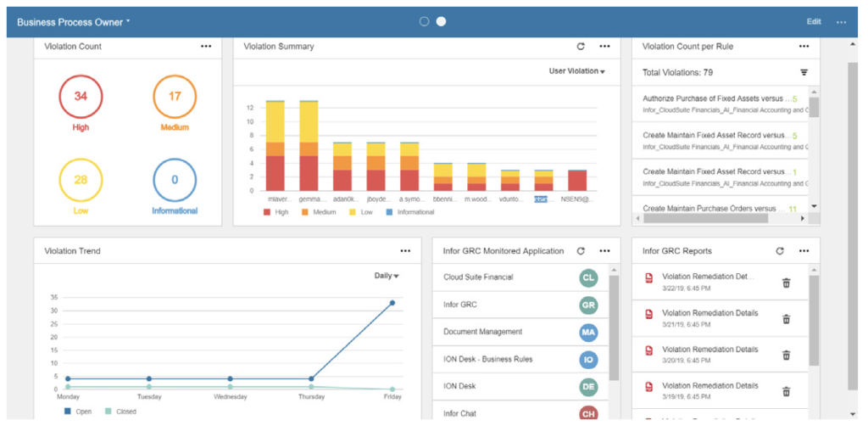Refresh the Violation Summary widget
The image size is (868, 431).
coord(581,47)
